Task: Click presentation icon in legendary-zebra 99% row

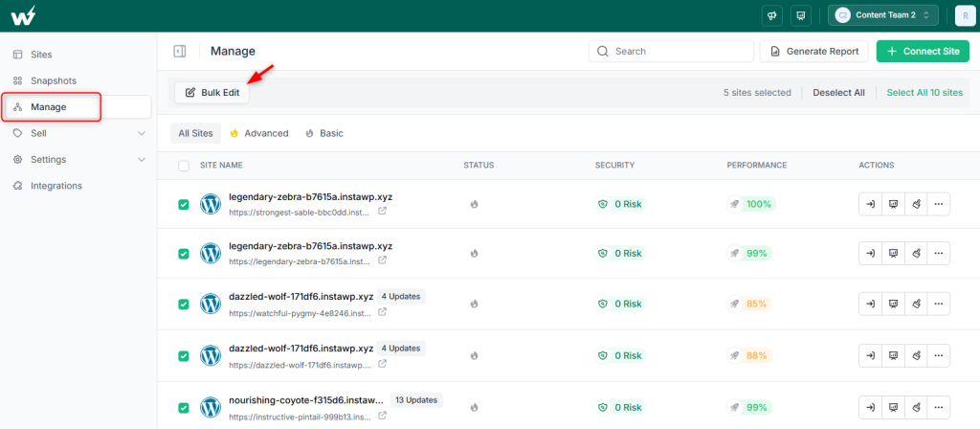Action: [x=893, y=253]
